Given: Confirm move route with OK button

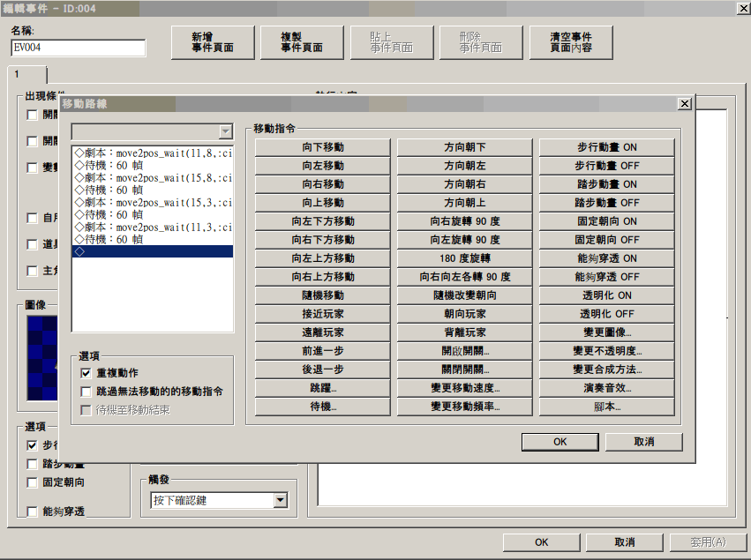Looking at the screenshot, I should click(x=559, y=442).
